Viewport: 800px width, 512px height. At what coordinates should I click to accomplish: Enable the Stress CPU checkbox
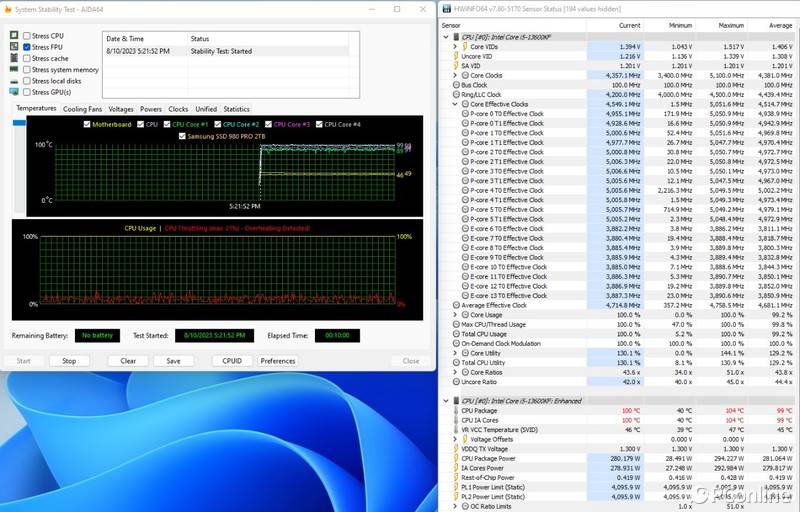tap(27, 36)
